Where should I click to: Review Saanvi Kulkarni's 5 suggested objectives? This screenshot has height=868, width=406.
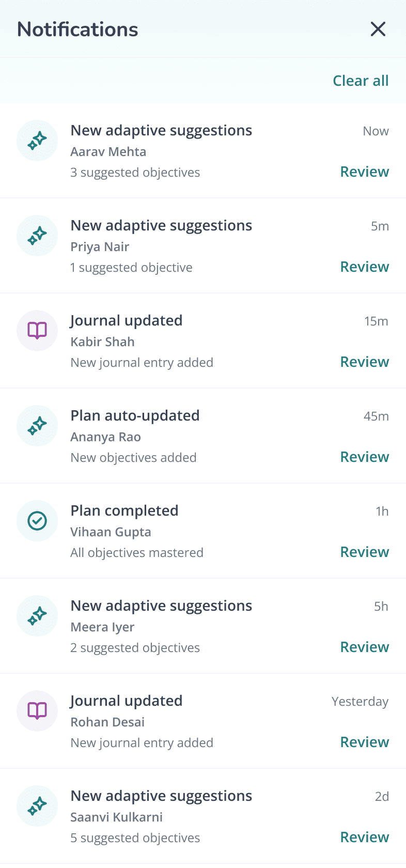tap(364, 837)
